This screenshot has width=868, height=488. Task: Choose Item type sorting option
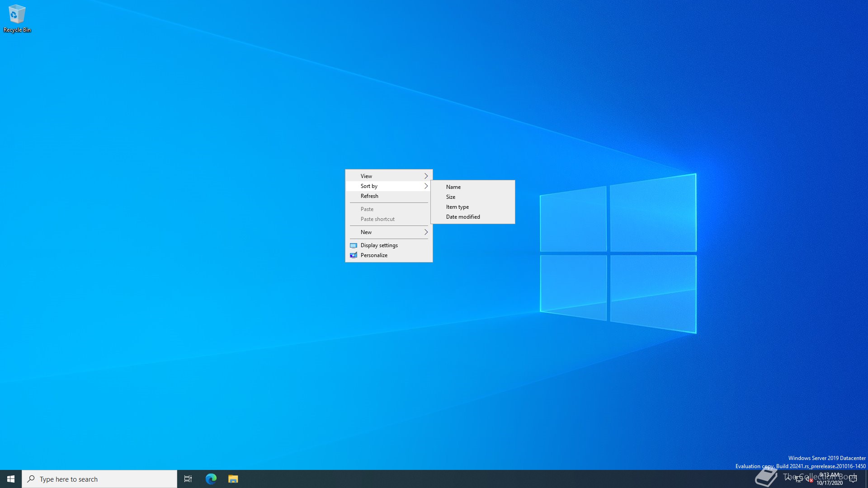pos(458,207)
